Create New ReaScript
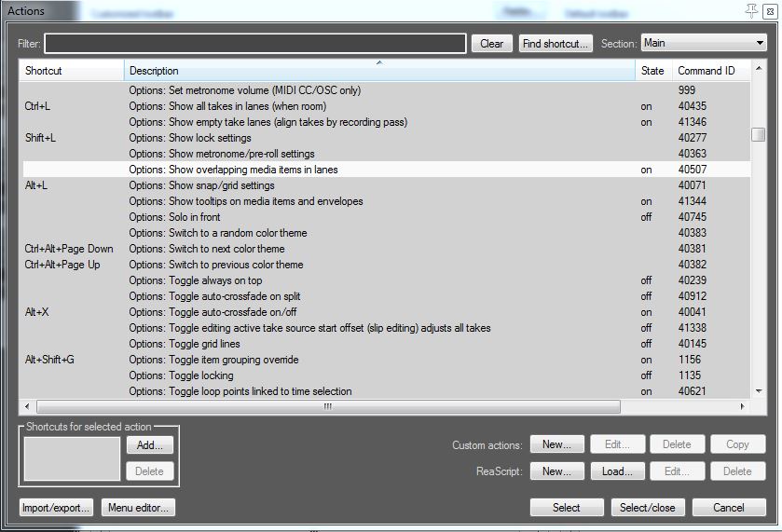Viewport: 782px width, 532px height. point(557,471)
